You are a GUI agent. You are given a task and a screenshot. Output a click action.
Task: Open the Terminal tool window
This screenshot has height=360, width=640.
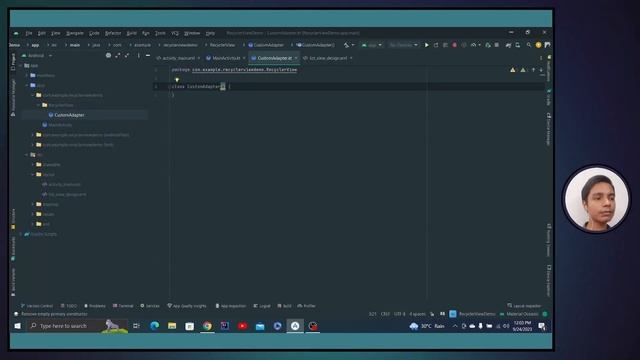click(x=123, y=306)
